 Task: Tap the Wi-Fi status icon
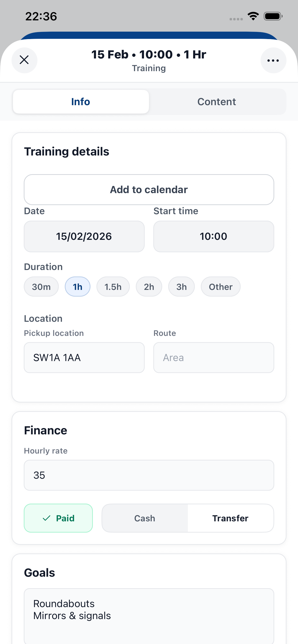tap(253, 16)
